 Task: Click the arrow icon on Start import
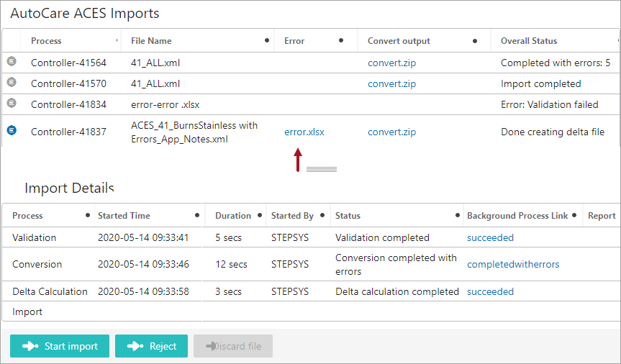point(30,346)
